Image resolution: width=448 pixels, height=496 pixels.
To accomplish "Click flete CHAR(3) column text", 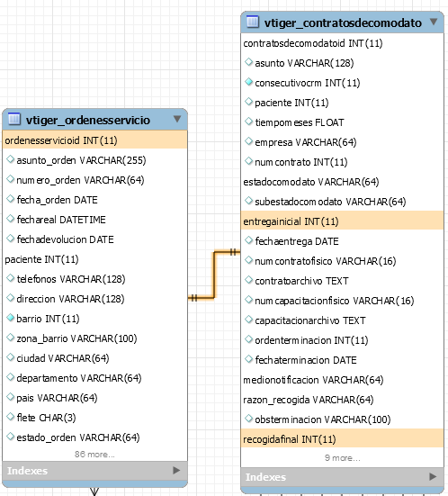I will point(46,418).
